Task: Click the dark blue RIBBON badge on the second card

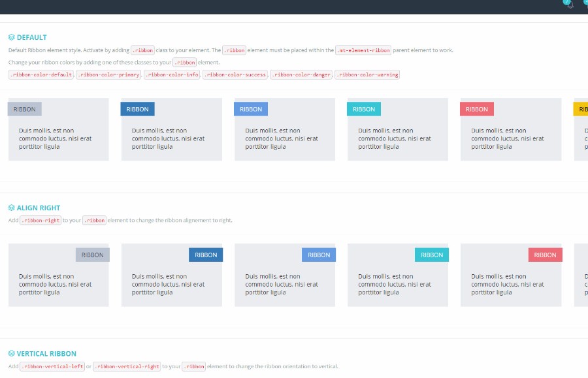Action: point(138,108)
